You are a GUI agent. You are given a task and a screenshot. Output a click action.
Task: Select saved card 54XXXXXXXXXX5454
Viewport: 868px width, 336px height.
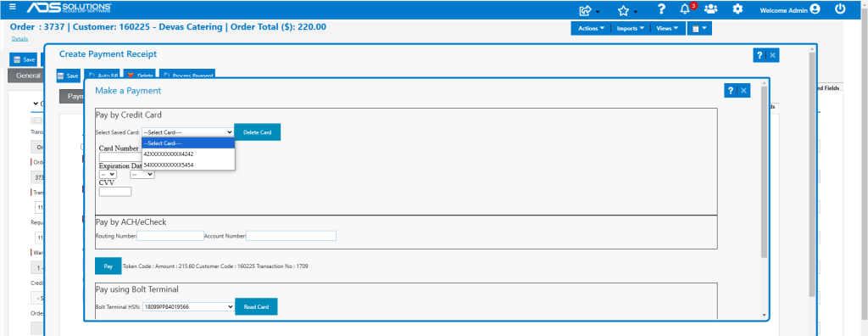[188, 165]
